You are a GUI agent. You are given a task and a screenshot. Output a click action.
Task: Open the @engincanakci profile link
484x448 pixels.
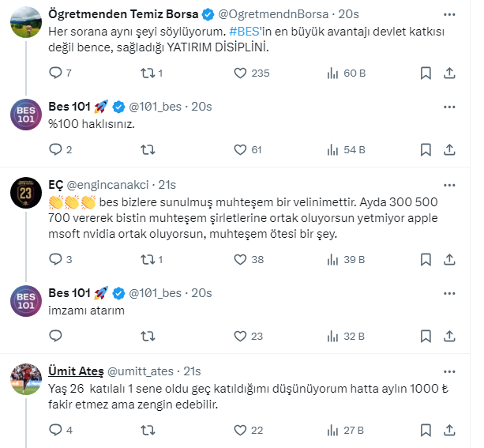pos(108,184)
